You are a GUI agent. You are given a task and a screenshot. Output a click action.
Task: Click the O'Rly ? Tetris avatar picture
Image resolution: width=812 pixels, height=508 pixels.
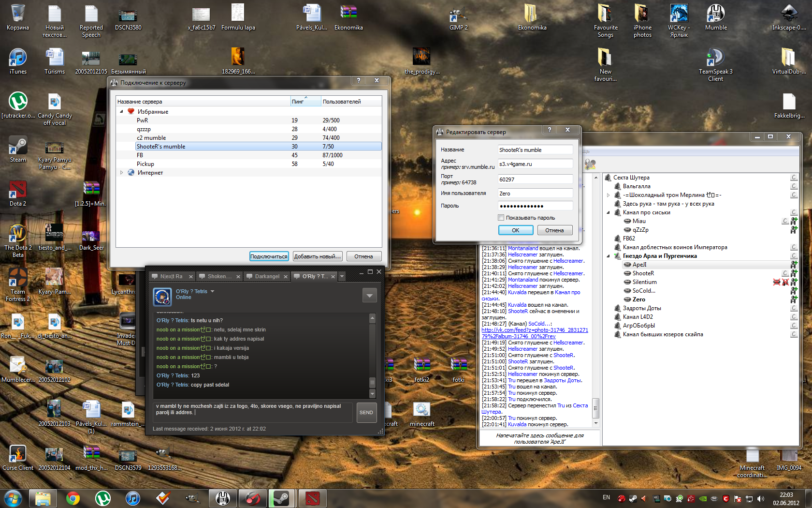(162, 297)
